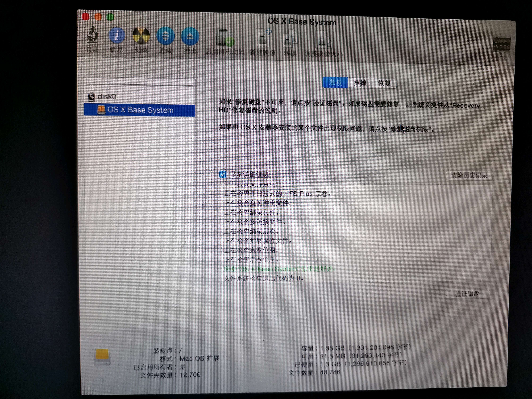Click log line '正在检查编录层次'

pyautogui.click(x=251, y=231)
